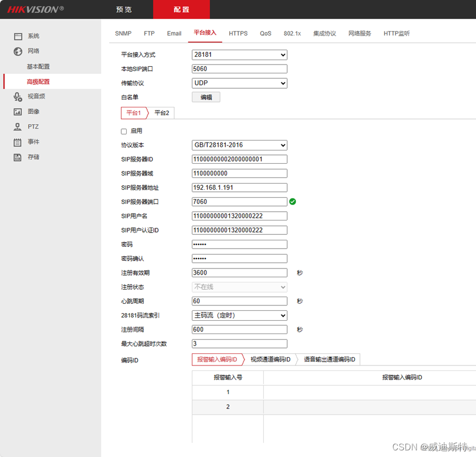Select the 平台2 tab
The width and height of the screenshot is (476, 457).
click(x=161, y=113)
